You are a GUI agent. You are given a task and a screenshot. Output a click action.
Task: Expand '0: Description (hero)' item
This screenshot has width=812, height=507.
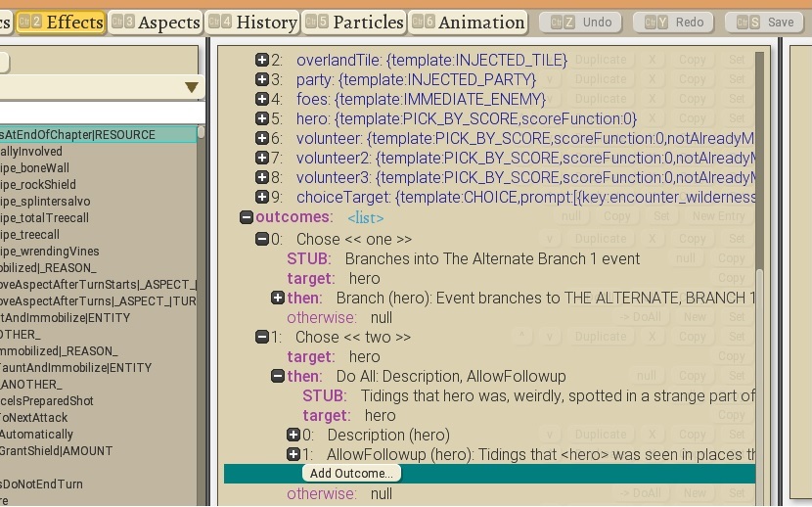click(x=293, y=435)
